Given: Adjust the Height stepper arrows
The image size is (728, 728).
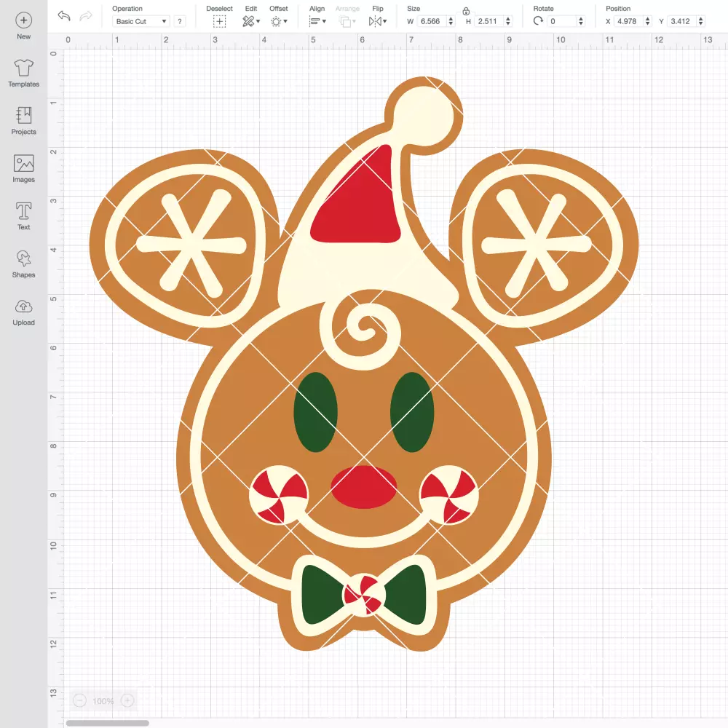Looking at the screenshot, I should coord(508,21).
